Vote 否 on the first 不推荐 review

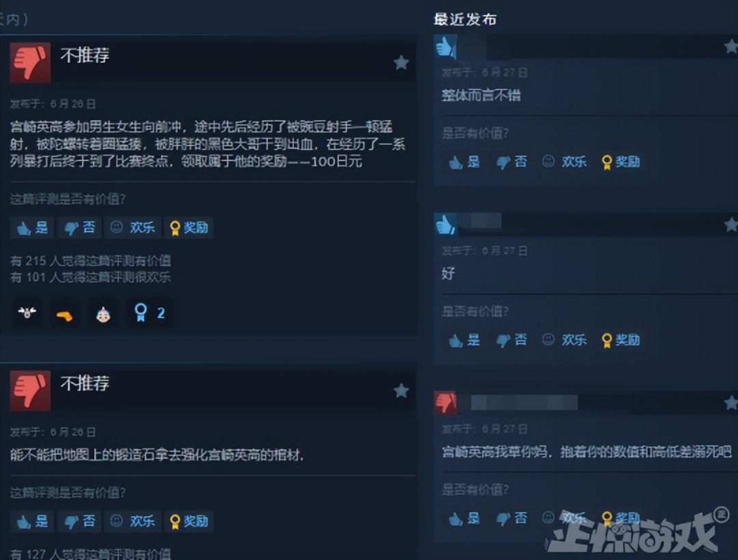coord(79,227)
